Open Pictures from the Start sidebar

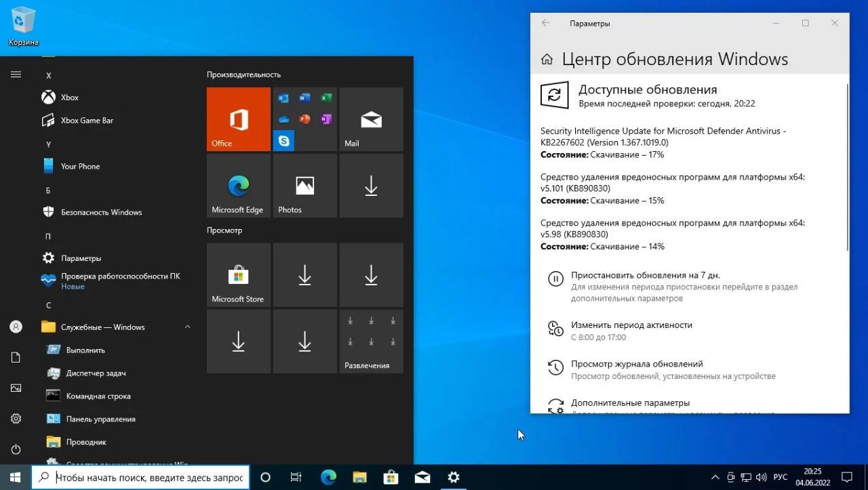coord(16,388)
